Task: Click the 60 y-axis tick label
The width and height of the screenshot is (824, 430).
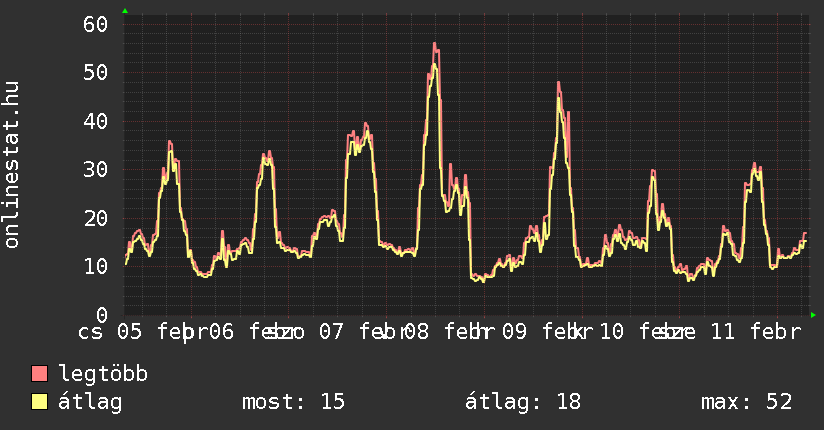Action: pos(94,24)
